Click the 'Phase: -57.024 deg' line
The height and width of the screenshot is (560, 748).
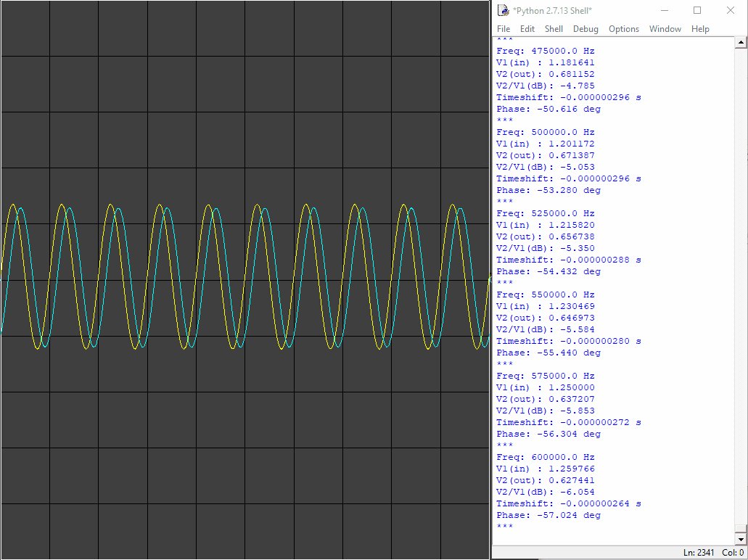(548, 515)
